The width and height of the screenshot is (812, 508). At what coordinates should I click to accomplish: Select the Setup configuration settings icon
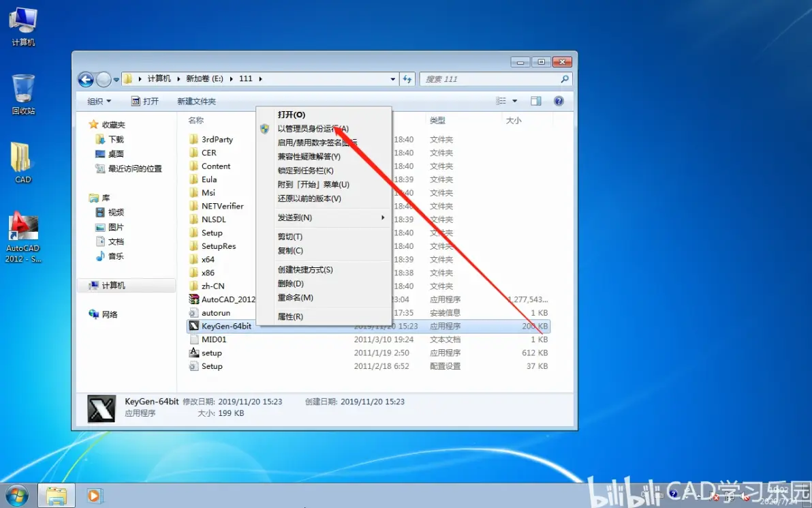pyautogui.click(x=193, y=366)
